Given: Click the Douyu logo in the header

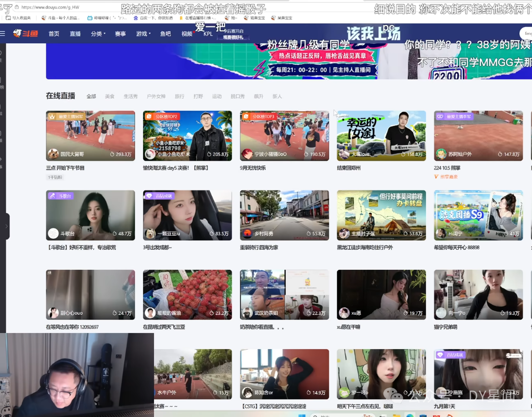Looking at the screenshot, I should [x=25, y=33].
